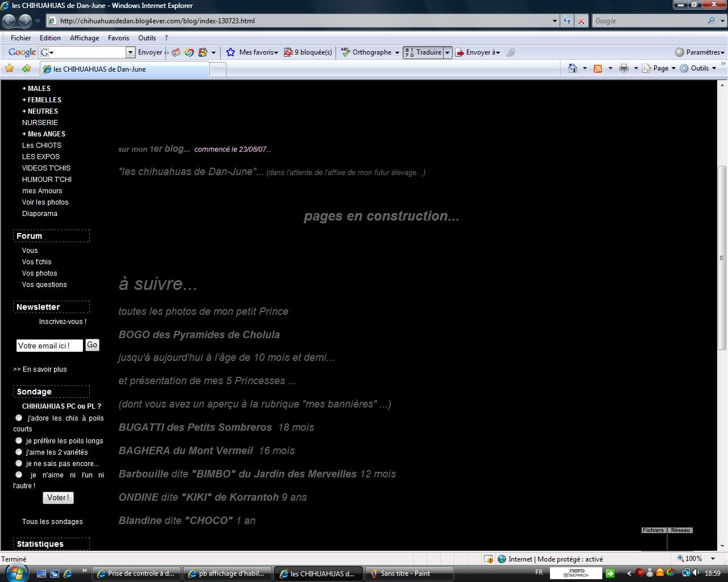Click the RSS feeds icon
The width and height of the screenshot is (728, 582).
pos(598,68)
